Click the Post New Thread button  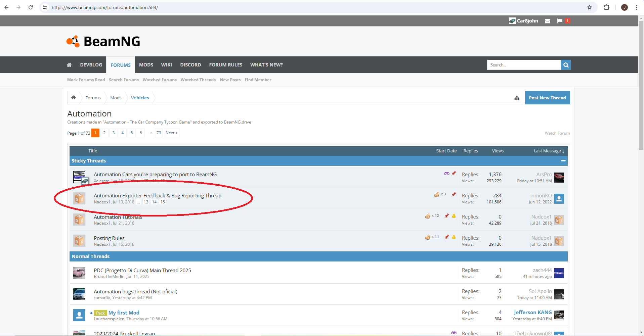(548, 98)
